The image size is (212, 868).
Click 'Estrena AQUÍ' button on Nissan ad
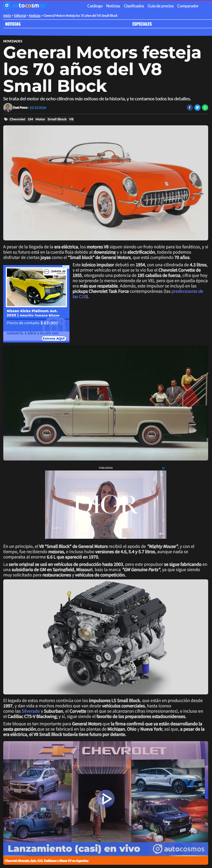click(x=54, y=338)
